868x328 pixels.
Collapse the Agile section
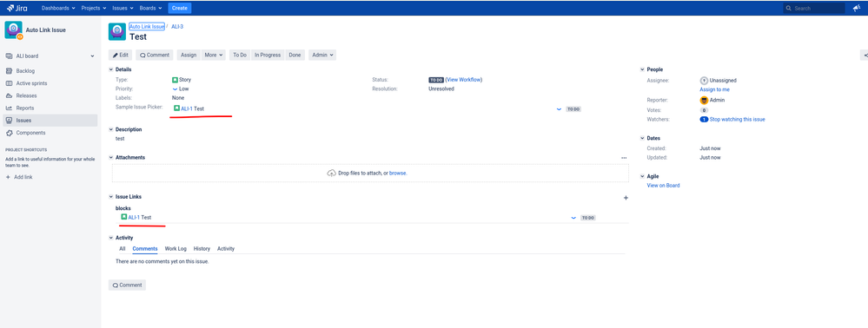tap(642, 176)
